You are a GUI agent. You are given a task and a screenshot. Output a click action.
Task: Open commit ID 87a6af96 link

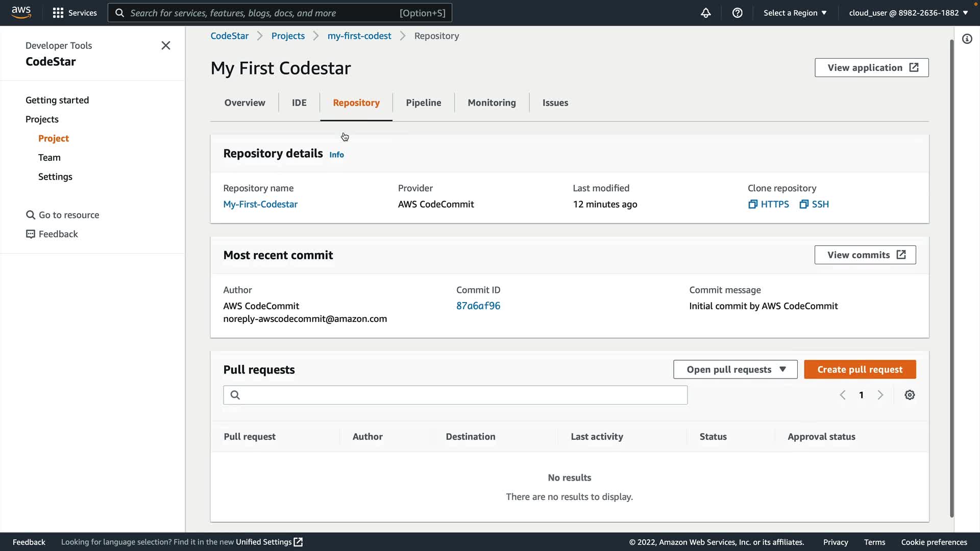pos(478,306)
